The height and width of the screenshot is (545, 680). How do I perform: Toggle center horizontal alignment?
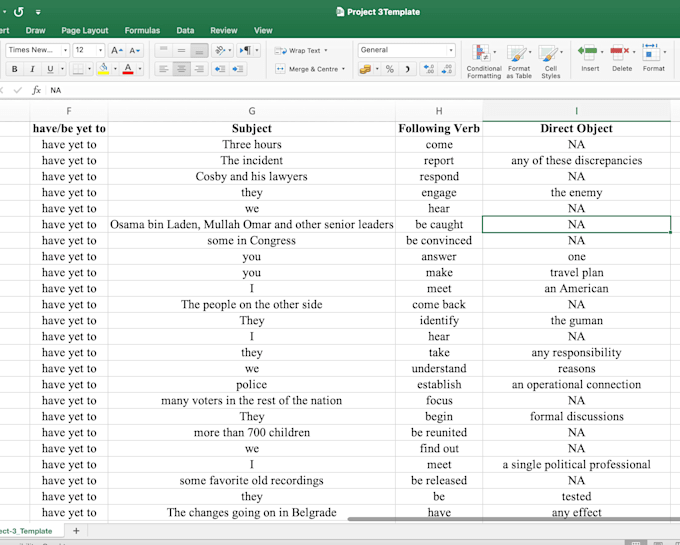click(181, 69)
